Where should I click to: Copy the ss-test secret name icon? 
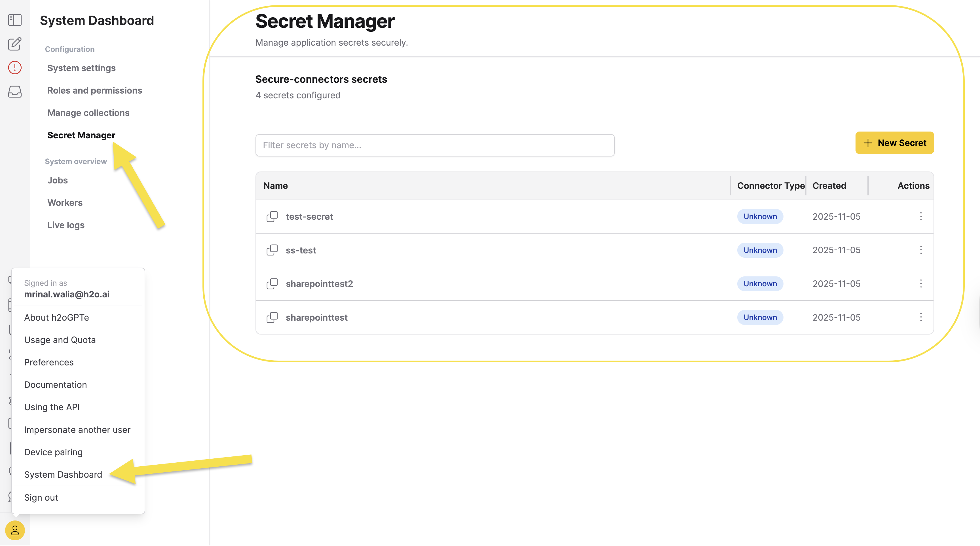coord(273,250)
